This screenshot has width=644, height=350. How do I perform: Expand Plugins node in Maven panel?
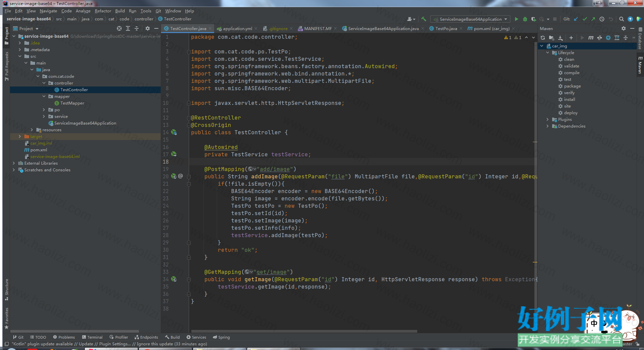click(x=548, y=120)
